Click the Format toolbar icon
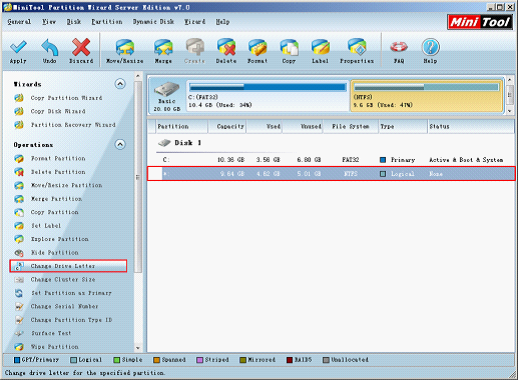This screenshot has height=380, width=518. tap(257, 47)
